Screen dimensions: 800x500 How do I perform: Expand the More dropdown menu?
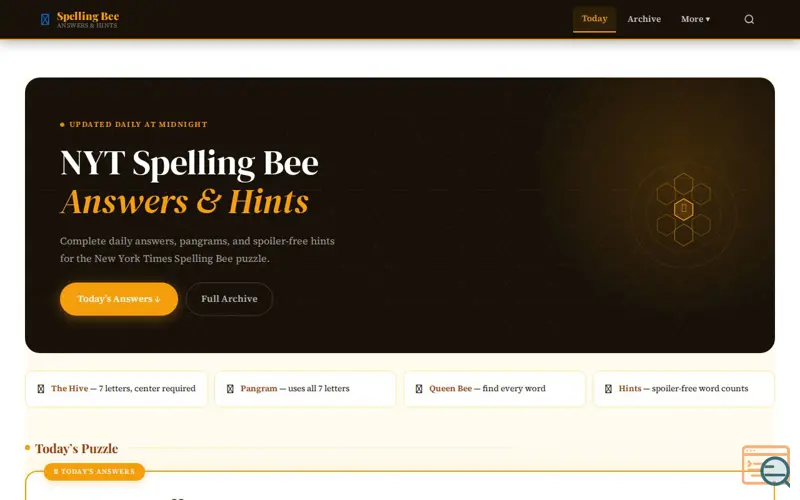pos(695,19)
